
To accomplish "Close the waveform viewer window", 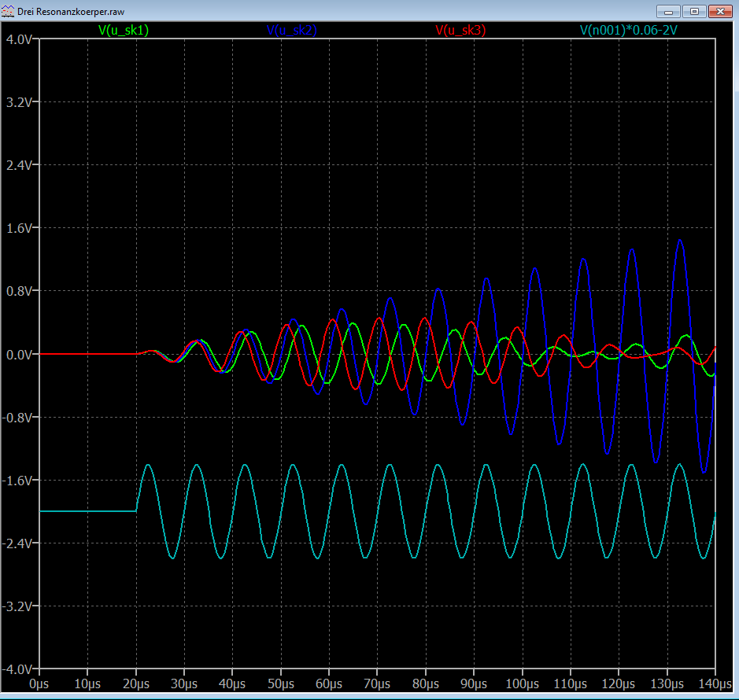I will pyautogui.click(x=720, y=11).
